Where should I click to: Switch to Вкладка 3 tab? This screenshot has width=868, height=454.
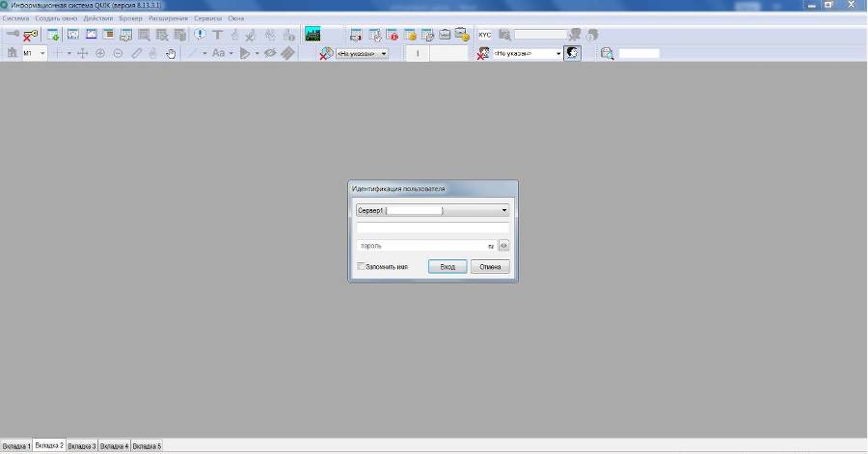(x=82, y=446)
